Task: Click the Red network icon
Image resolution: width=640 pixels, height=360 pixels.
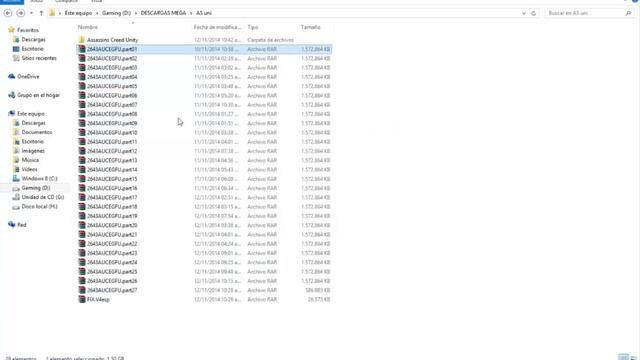Action: [11, 224]
